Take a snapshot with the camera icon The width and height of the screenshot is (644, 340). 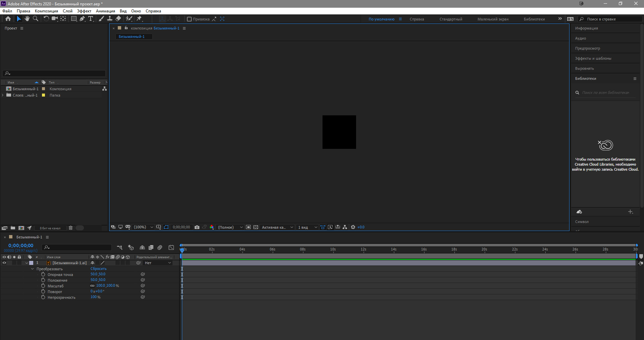pos(197,227)
